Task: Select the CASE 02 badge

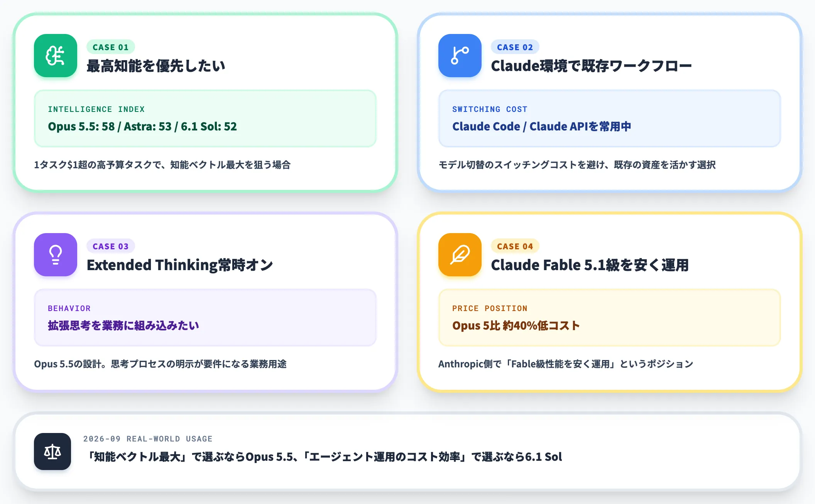Action: [x=515, y=47]
